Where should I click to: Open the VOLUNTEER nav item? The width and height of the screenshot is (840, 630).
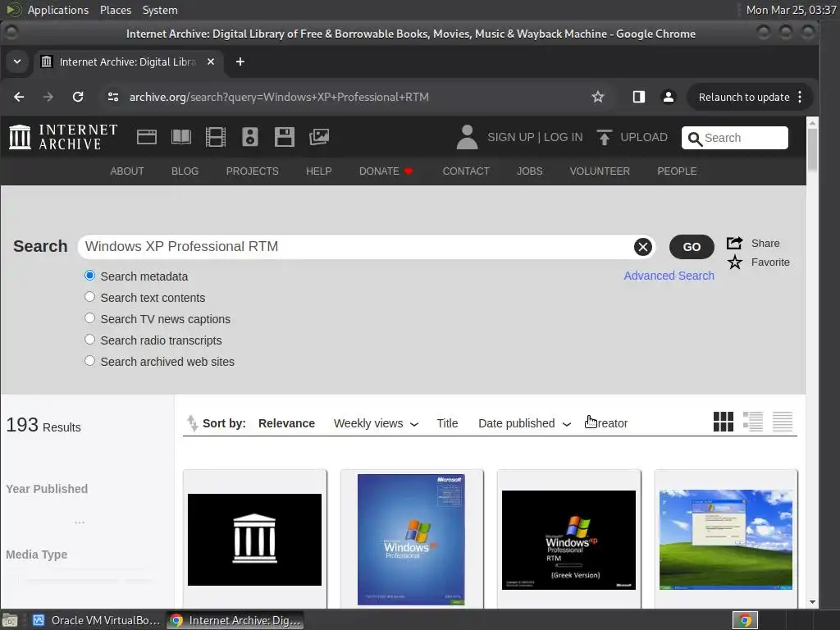(x=600, y=171)
